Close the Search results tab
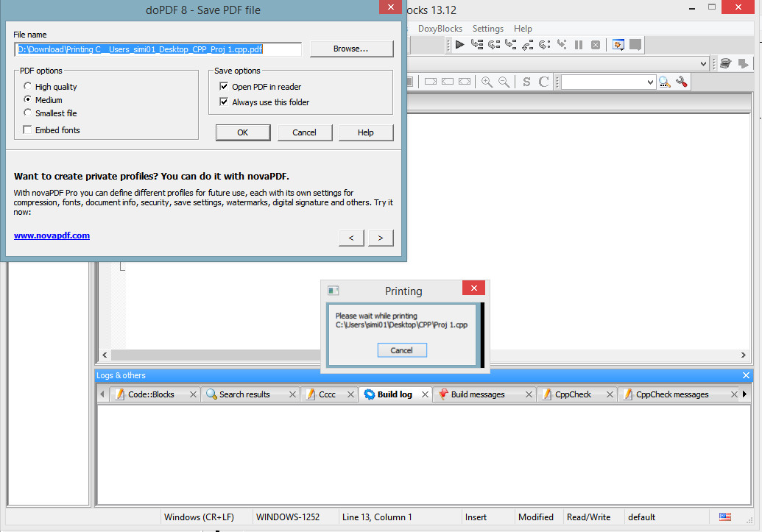 (292, 394)
